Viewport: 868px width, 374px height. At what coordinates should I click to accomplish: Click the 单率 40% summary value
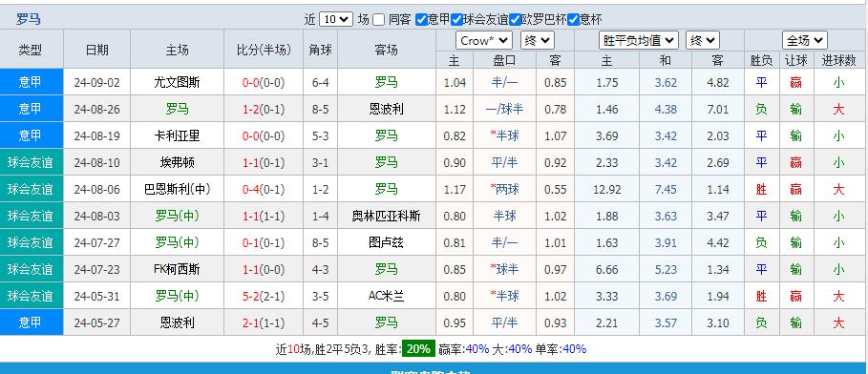pos(574,349)
